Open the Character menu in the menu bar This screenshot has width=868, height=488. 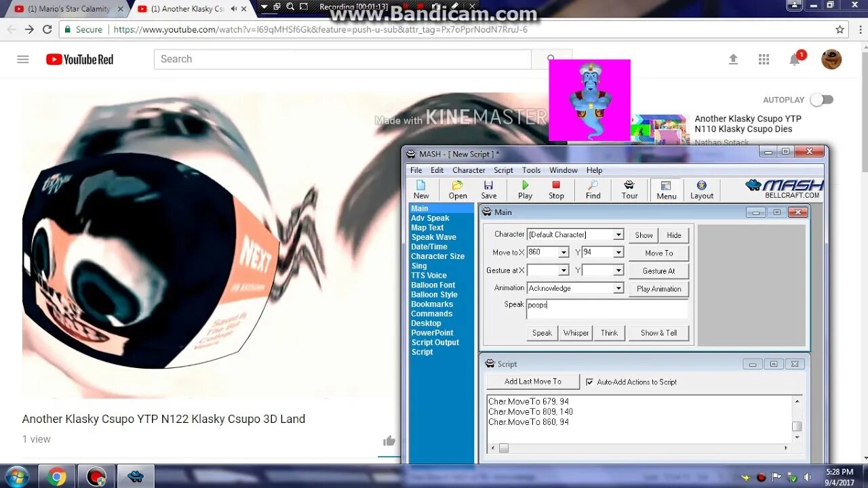(x=469, y=170)
